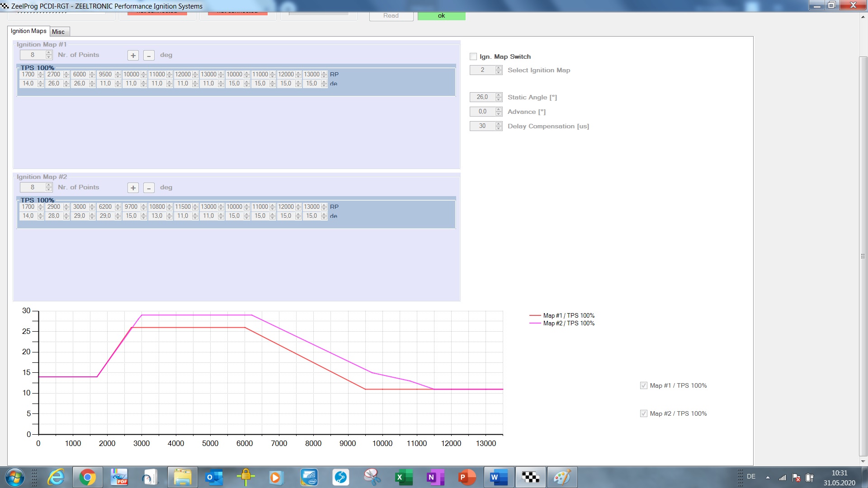Open Excel from the taskbar
The width and height of the screenshot is (868, 488).
pos(403,477)
